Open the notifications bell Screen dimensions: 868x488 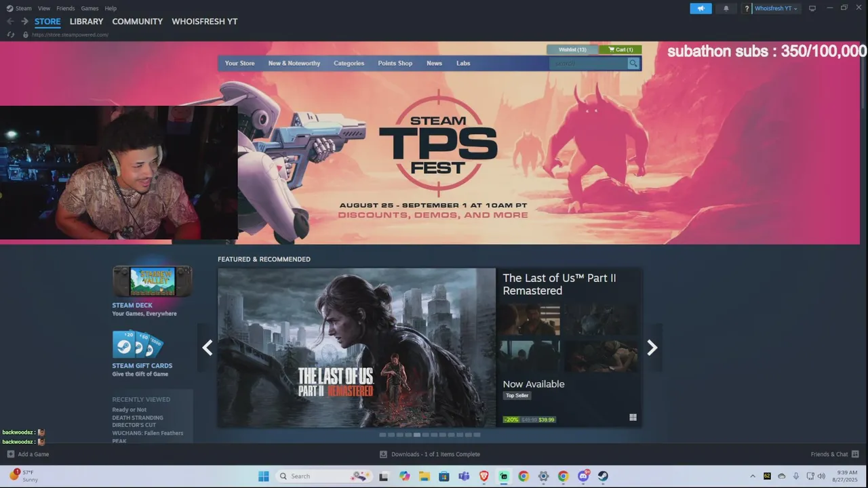pos(726,8)
